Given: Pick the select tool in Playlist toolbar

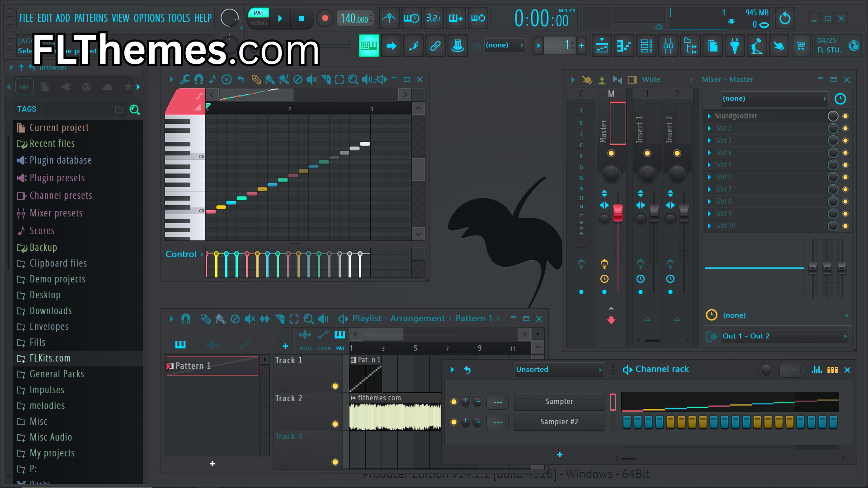Looking at the screenshot, I should point(294,319).
